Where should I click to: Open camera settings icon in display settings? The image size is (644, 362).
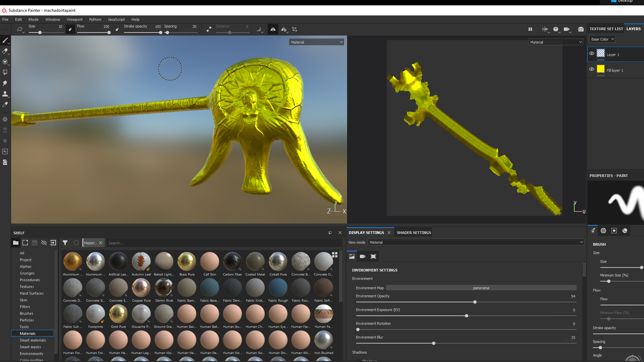pos(363,256)
